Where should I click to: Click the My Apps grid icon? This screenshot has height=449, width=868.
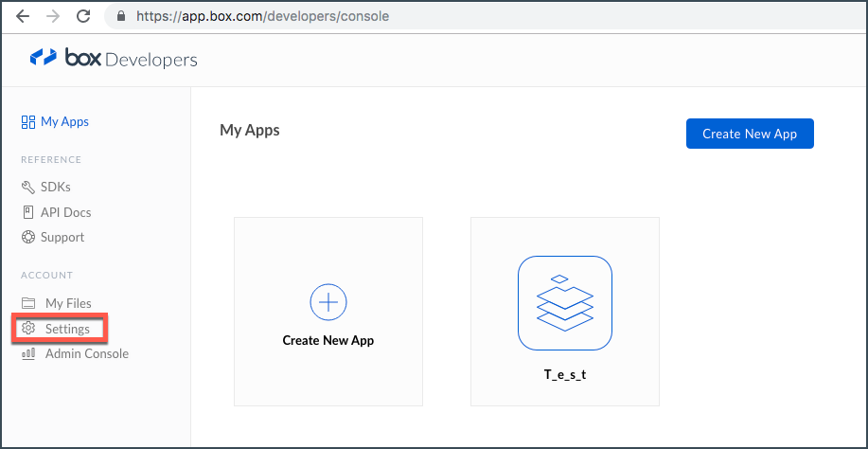point(27,122)
